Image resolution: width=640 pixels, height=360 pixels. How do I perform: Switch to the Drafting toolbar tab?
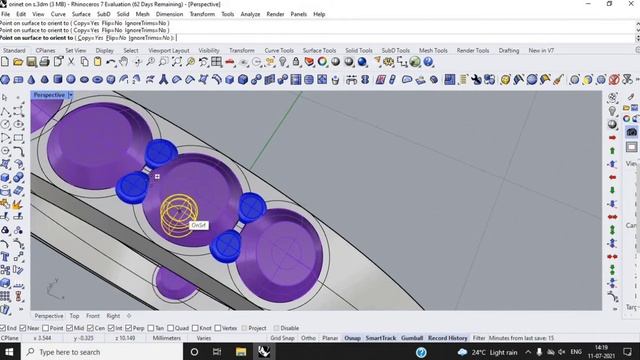click(x=509, y=51)
